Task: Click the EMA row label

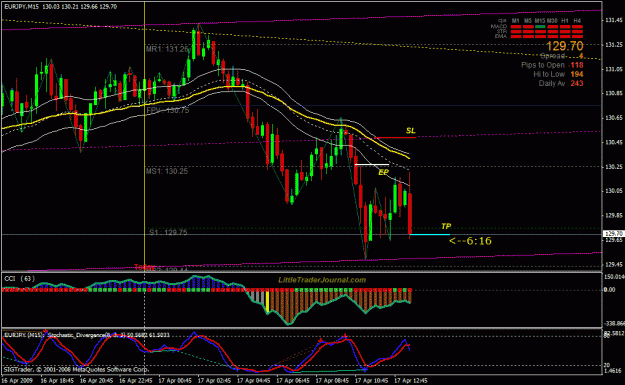Action: (x=501, y=36)
